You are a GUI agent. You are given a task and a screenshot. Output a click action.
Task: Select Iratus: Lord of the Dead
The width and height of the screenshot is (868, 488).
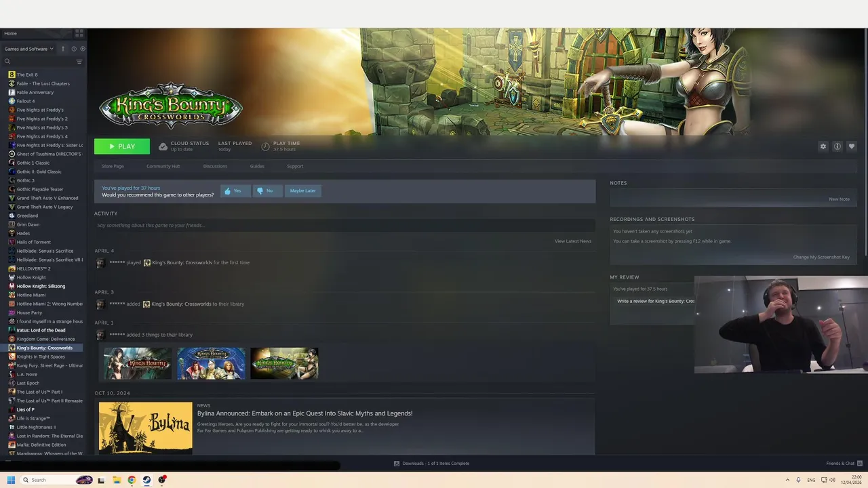41,330
